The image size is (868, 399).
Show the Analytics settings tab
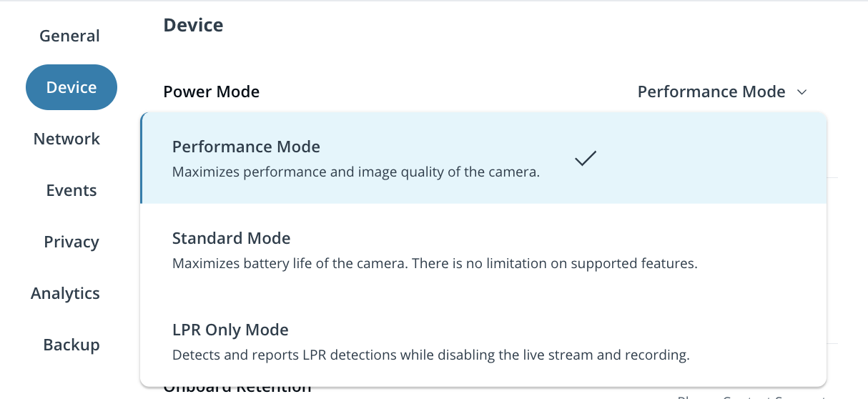click(65, 293)
